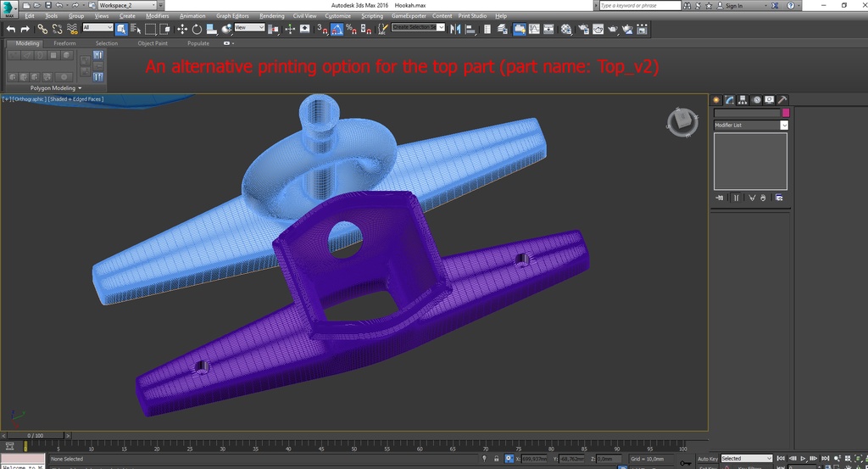
Task: Open the 3ds Max application menu
Action: pos(9,9)
